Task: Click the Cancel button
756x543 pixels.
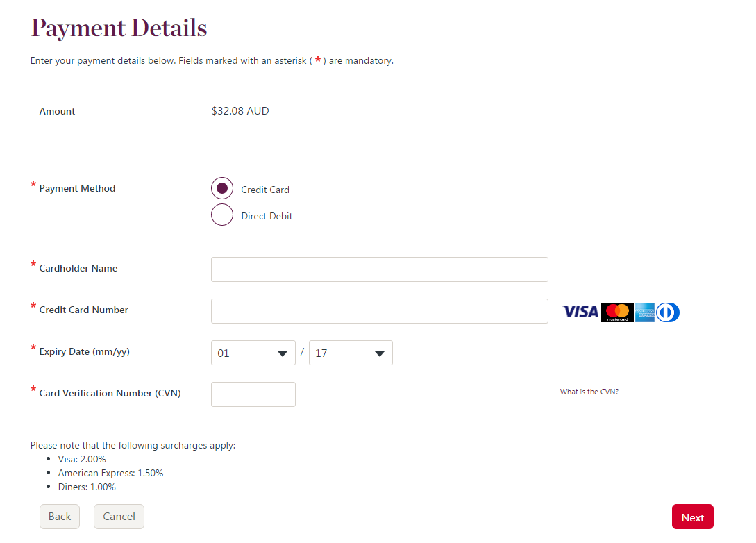Action: [x=118, y=517]
